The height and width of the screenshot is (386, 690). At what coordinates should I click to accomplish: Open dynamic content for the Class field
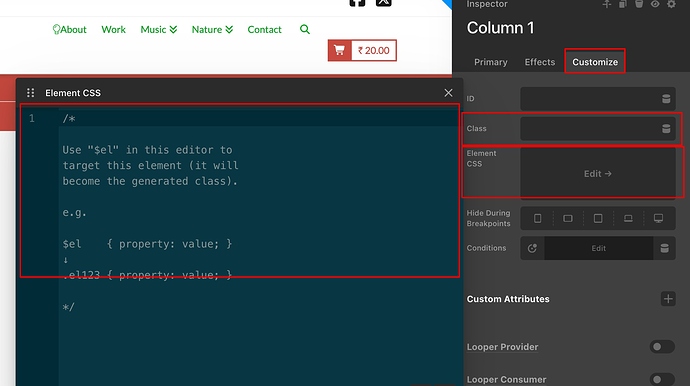click(x=666, y=129)
